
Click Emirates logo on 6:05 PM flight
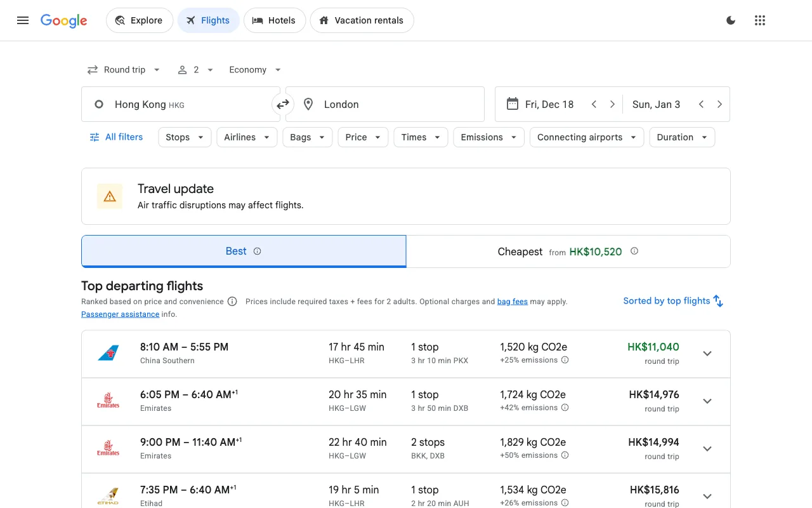108,401
